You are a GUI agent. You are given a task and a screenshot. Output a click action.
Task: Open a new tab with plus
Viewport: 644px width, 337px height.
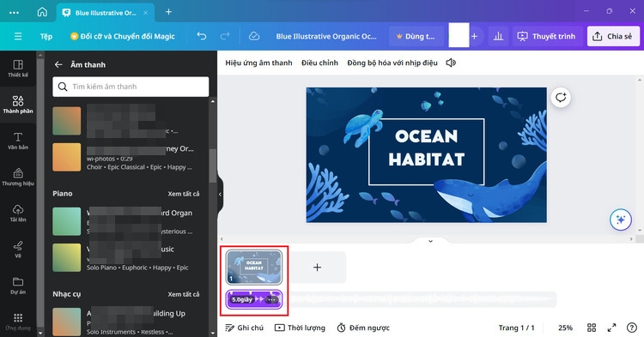168,12
